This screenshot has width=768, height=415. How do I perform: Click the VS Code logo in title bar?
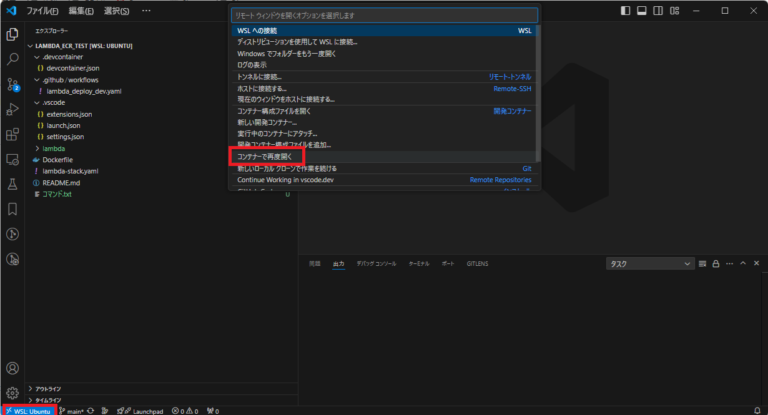[11, 10]
